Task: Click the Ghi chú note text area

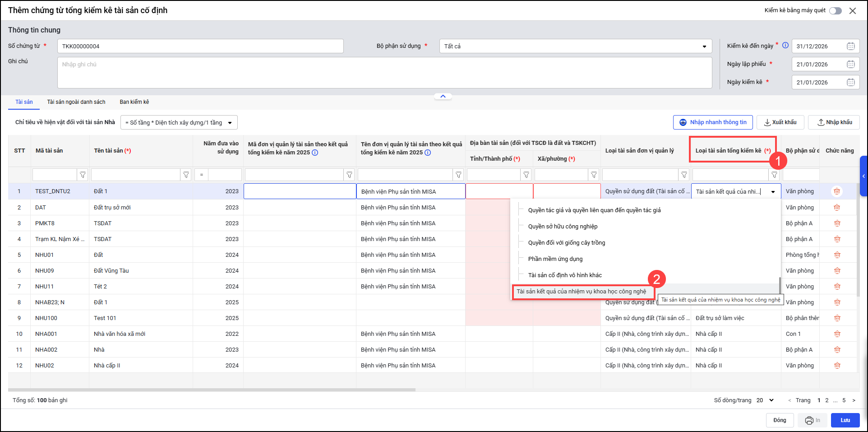Action: click(384, 73)
